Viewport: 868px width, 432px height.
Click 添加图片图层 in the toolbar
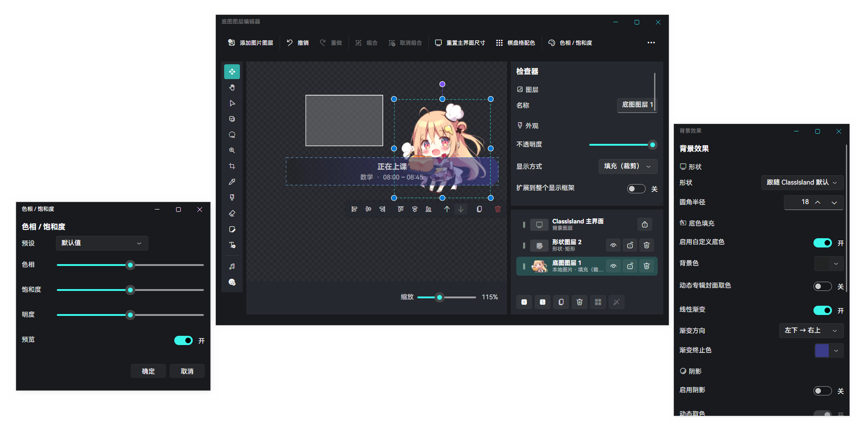[x=251, y=43]
